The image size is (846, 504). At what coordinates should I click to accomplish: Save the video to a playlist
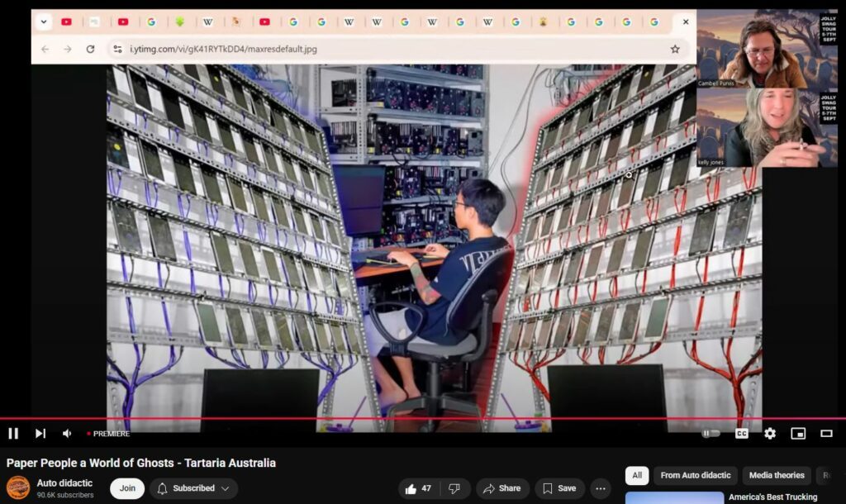pos(559,488)
